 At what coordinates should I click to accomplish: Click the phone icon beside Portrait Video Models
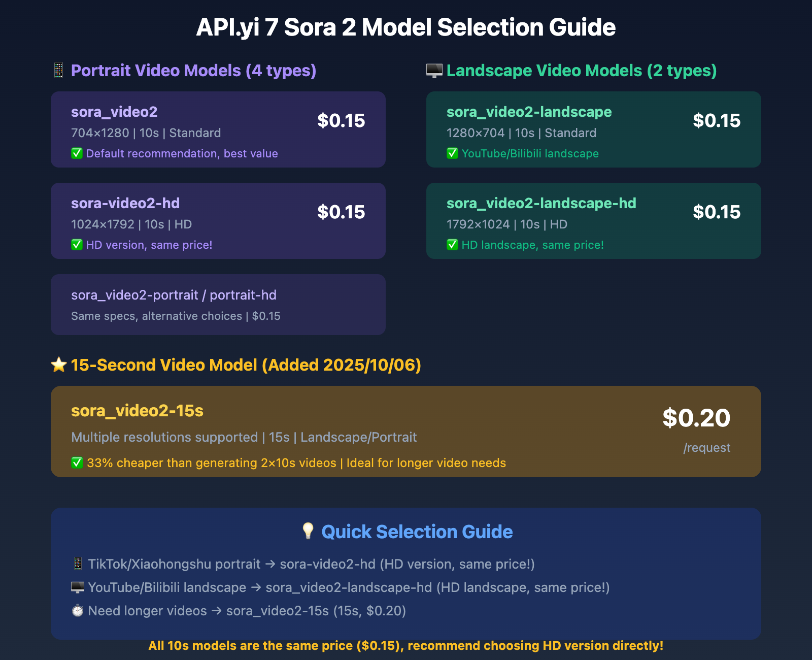[58, 71]
